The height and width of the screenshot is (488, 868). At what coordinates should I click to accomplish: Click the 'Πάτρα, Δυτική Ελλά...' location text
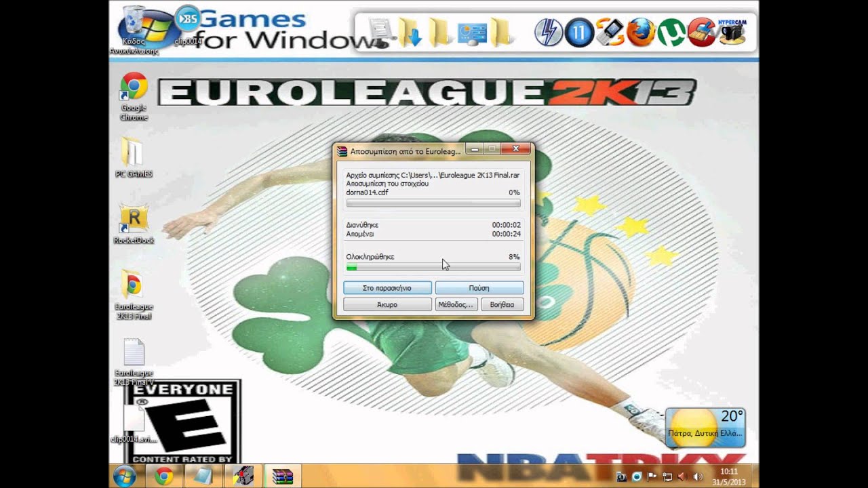click(705, 433)
